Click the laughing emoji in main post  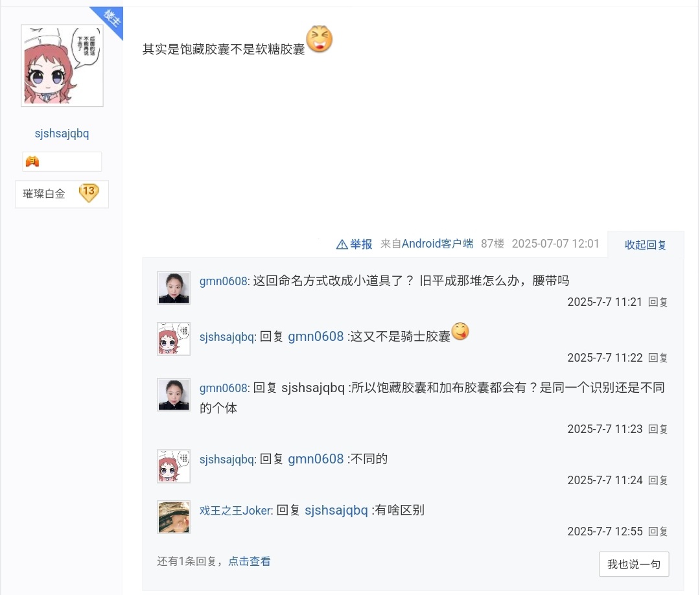coord(319,39)
